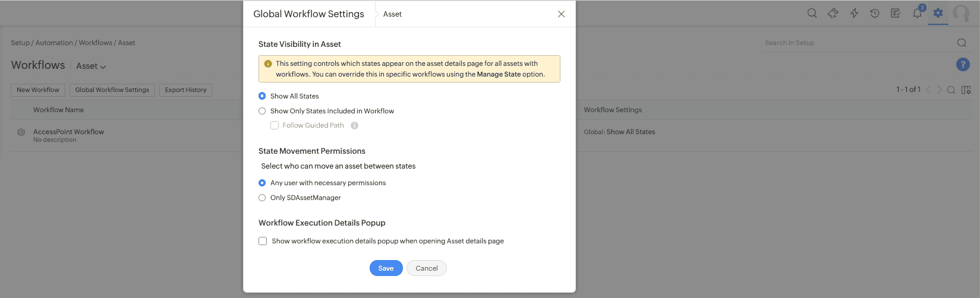This screenshot has height=298, width=980.
Task: Open the table column settings icon
Action: [x=966, y=90]
